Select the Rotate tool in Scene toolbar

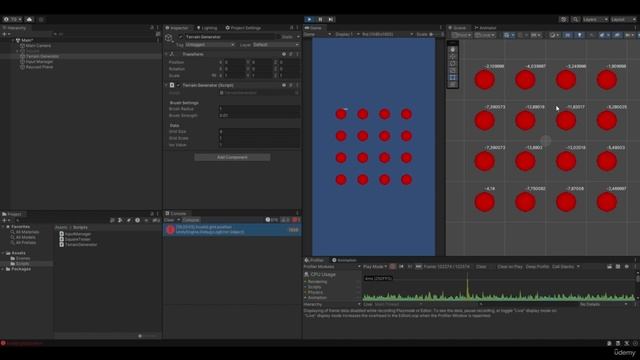tap(452, 63)
